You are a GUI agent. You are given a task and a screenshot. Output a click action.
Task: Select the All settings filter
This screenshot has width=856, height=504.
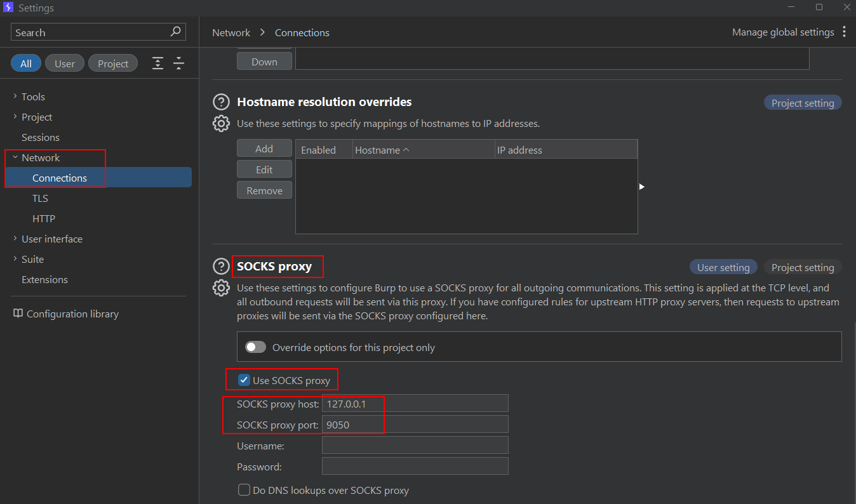click(26, 63)
